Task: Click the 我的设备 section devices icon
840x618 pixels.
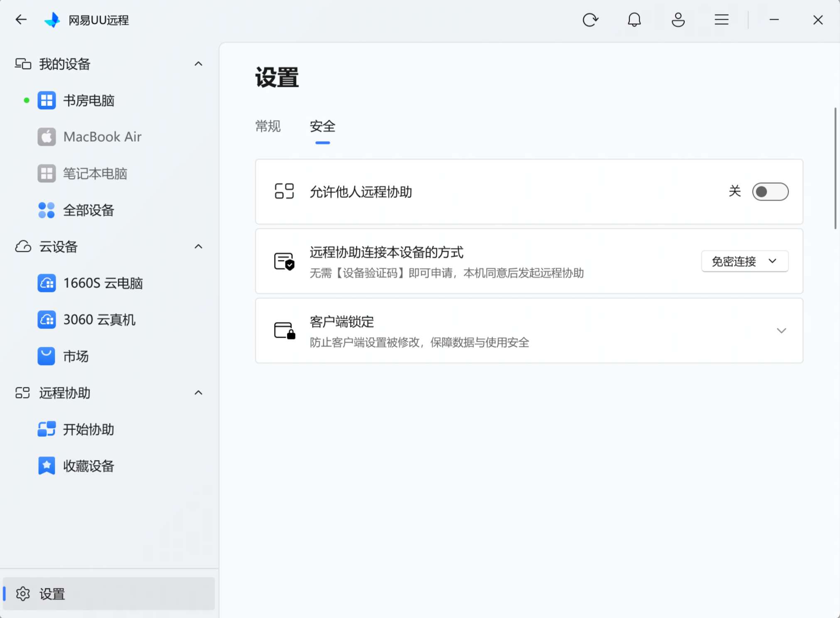Action: pos(23,64)
